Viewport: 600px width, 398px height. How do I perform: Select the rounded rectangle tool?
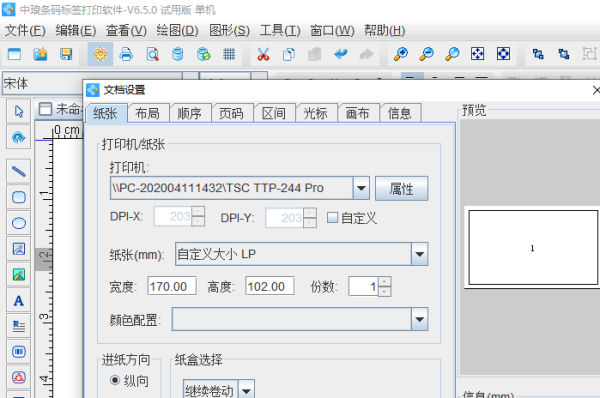18,197
